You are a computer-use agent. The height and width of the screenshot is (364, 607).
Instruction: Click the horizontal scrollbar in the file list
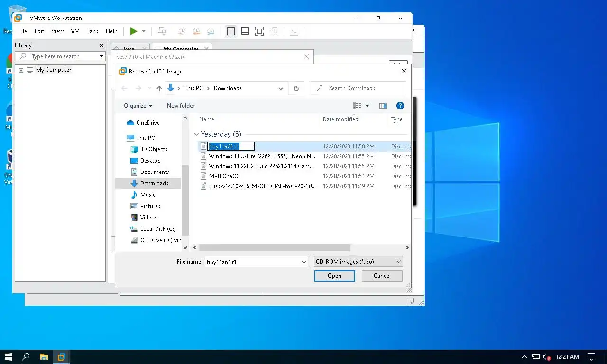[275, 248]
